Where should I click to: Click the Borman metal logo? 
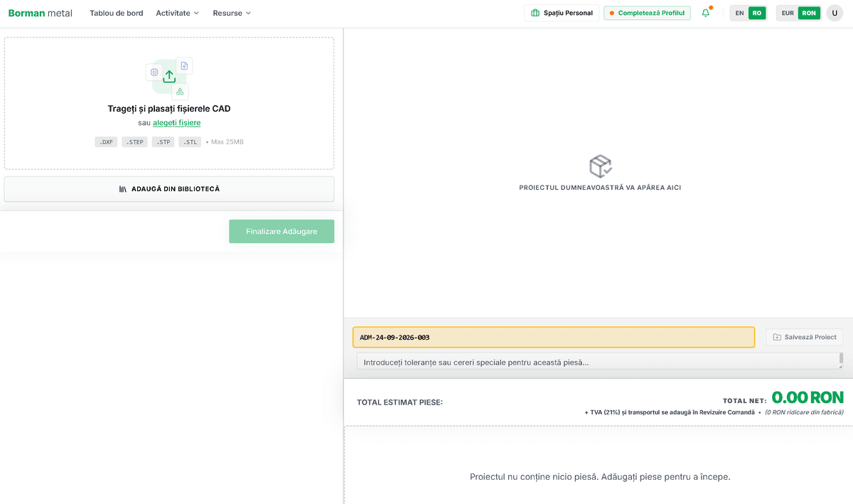pyautogui.click(x=40, y=13)
